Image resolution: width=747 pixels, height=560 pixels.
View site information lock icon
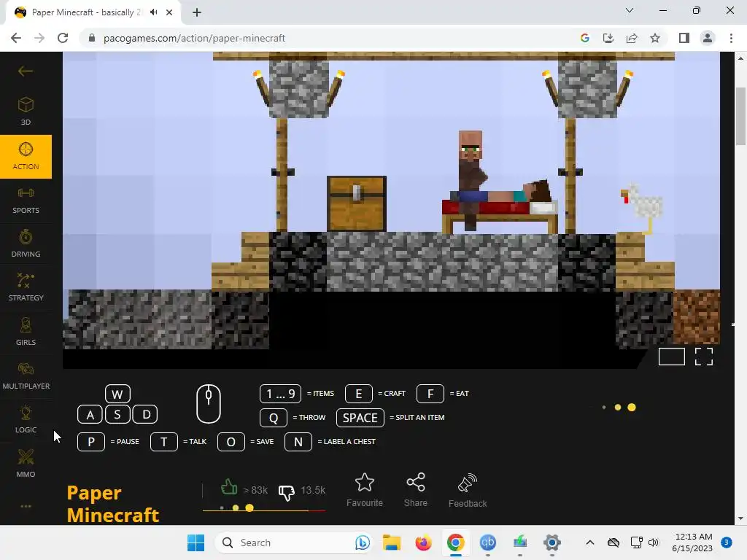[91, 38]
